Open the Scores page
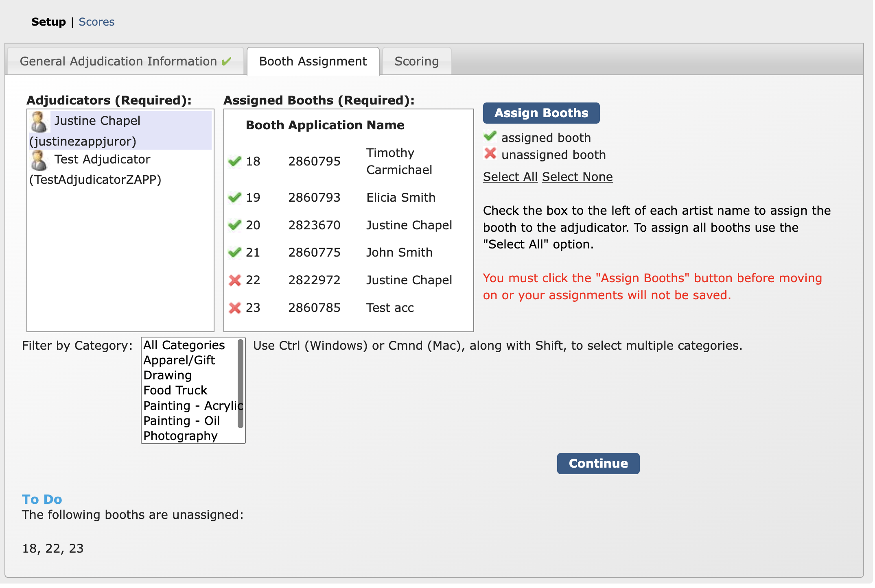 pyautogui.click(x=96, y=22)
